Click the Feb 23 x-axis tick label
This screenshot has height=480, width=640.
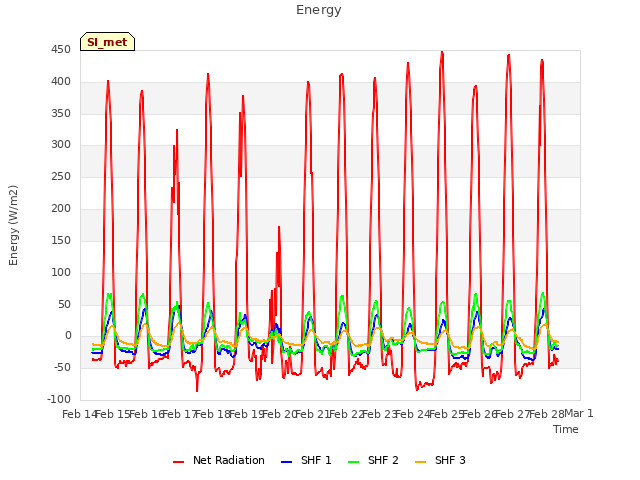pos(380,414)
